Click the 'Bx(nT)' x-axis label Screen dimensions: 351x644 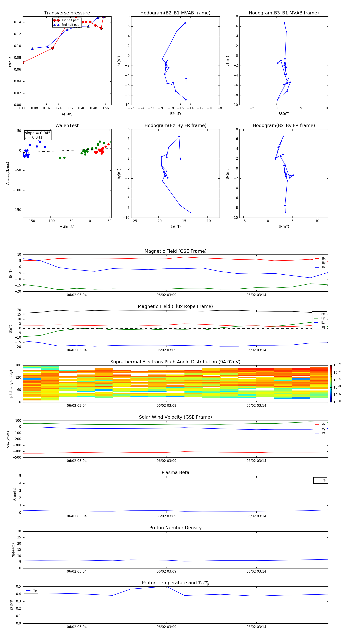pyautogui.click(x=284, y=227)
